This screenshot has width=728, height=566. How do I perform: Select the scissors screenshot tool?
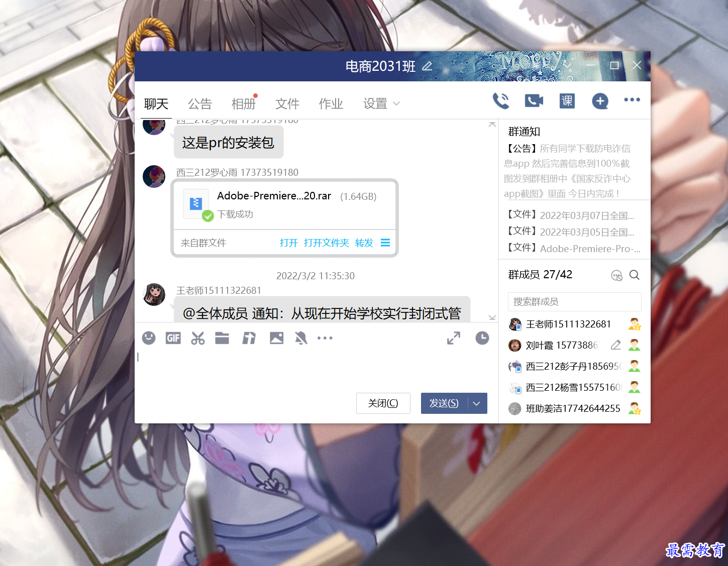pyautogui.click(x=198, y=338)
